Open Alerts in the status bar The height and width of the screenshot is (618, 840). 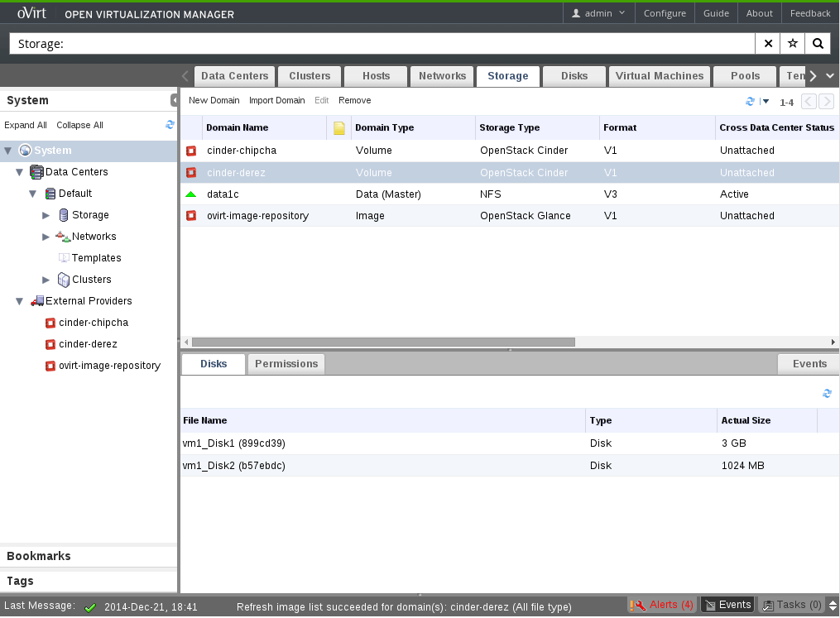click(x=663, y=605)
